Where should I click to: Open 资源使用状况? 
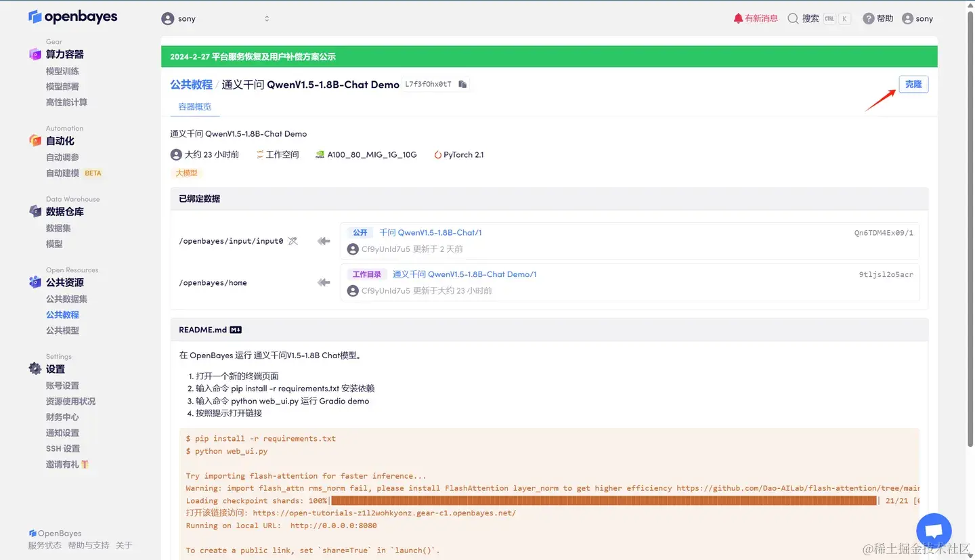click(x=70, y=402)
